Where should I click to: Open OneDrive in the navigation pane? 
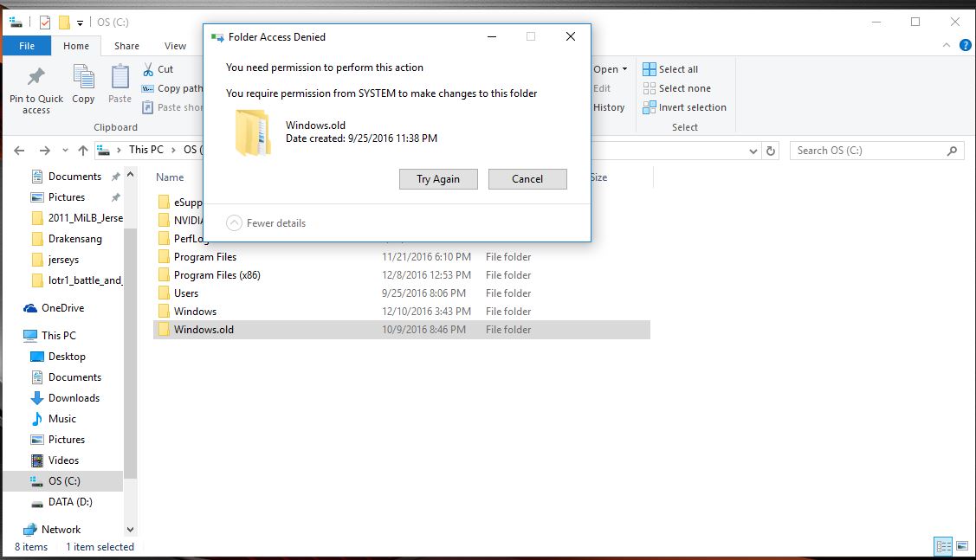(55, 308)
